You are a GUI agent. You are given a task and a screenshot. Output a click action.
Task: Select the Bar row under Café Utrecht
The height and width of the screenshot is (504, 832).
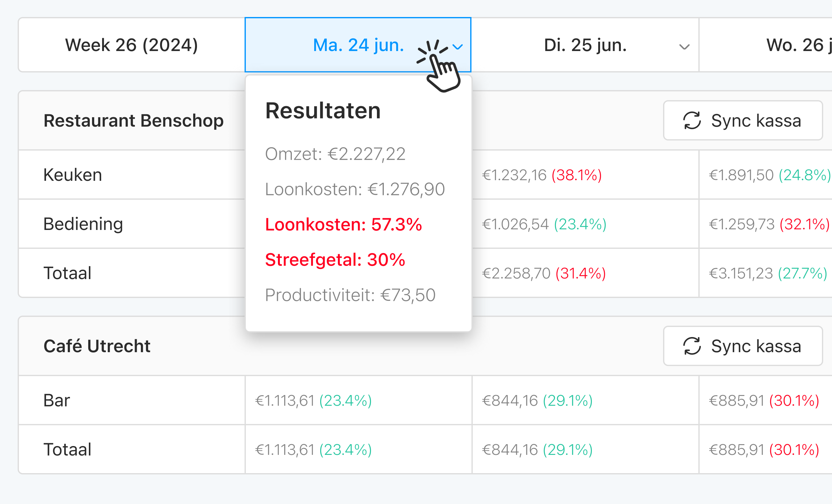click(x=56, y=401)
